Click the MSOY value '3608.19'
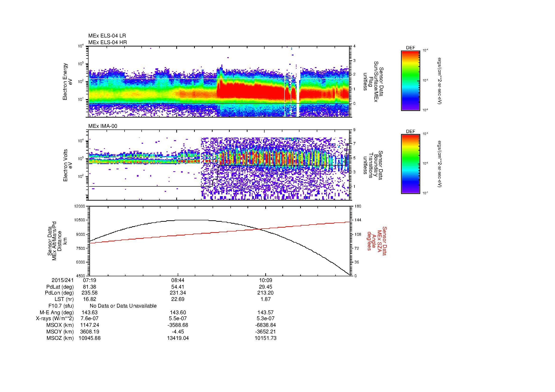Image resolution: width=555 pixels, height=392 pixels. 90,332
